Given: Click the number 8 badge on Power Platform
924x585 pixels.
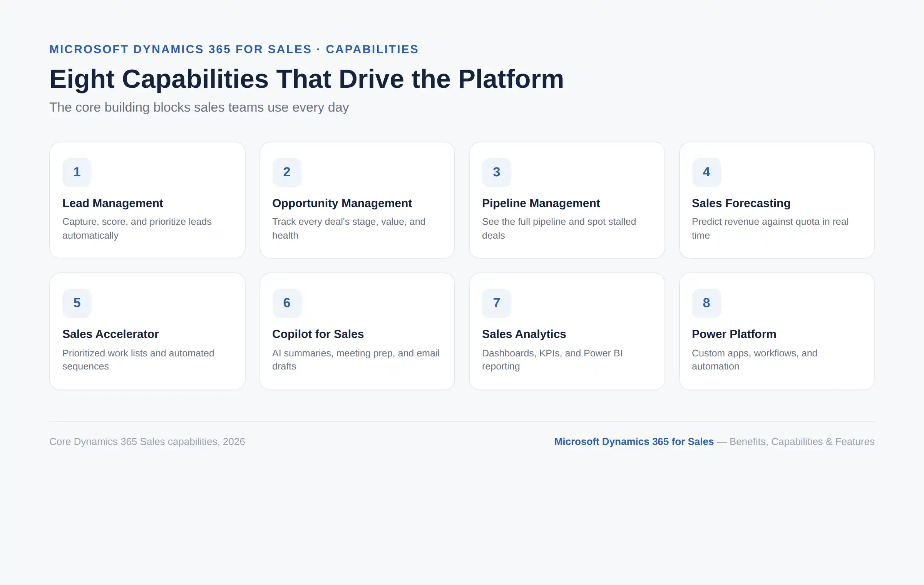Looking at the screenshot, I should click(x=706, y=303).
